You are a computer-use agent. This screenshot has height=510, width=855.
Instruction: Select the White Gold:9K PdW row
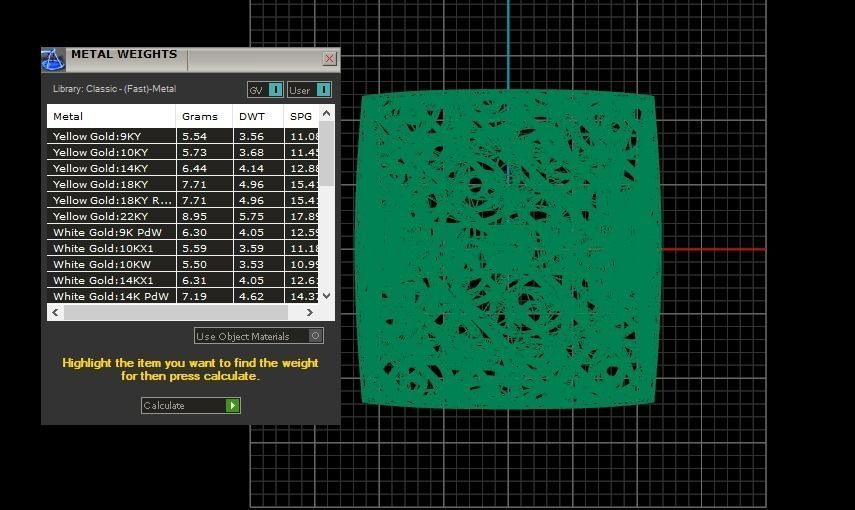point(183,232)
